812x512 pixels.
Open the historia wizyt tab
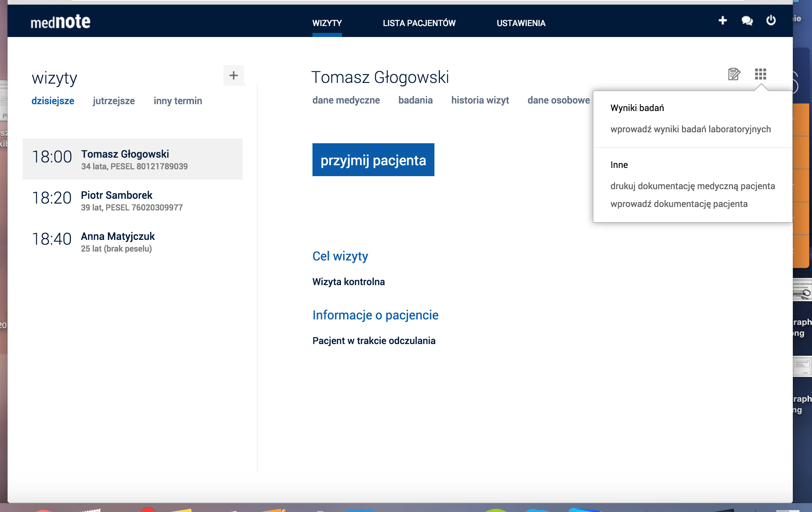click(x=480, y=100)
